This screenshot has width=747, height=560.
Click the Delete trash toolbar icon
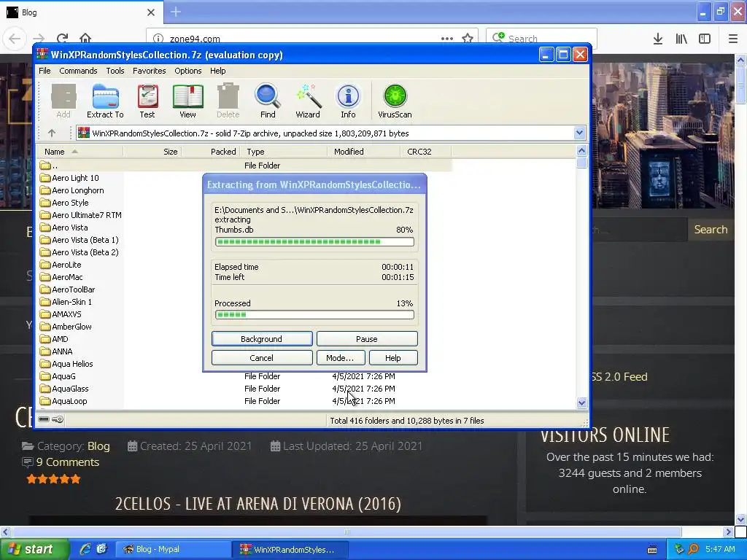pos(228,101)
